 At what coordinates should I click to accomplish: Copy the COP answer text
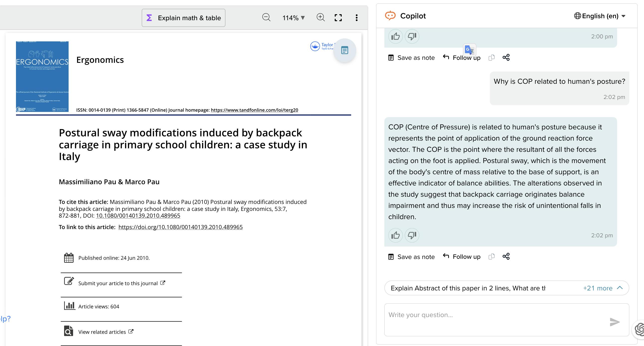(492, 257)
